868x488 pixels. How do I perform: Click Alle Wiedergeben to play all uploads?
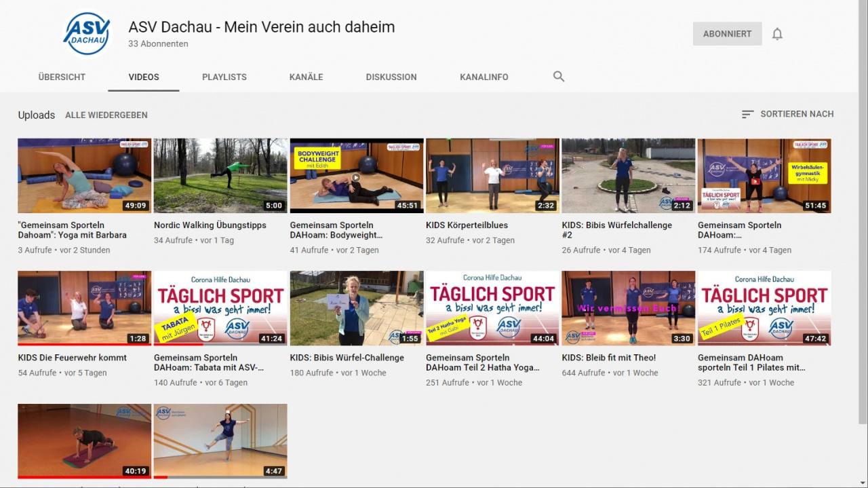(x=106, y=115)
